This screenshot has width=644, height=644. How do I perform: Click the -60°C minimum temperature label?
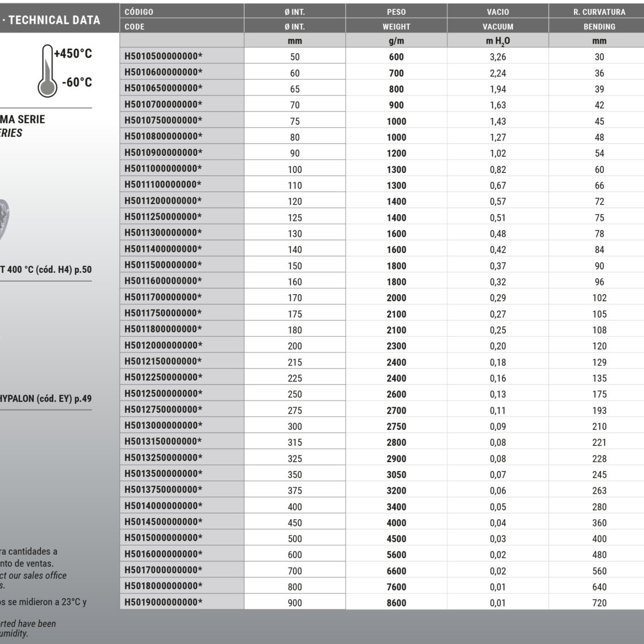[76, 82]
